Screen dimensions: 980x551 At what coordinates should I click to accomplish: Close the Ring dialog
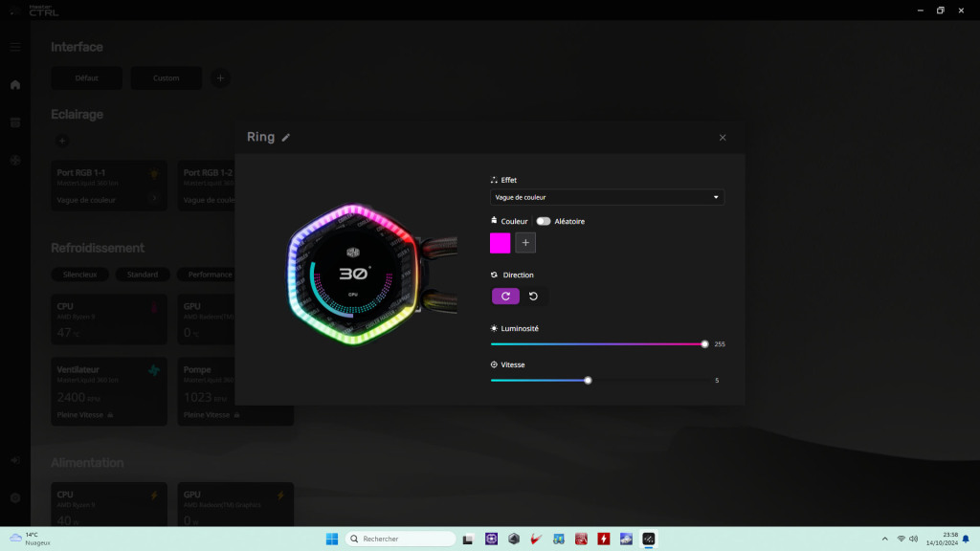point(723,138)
